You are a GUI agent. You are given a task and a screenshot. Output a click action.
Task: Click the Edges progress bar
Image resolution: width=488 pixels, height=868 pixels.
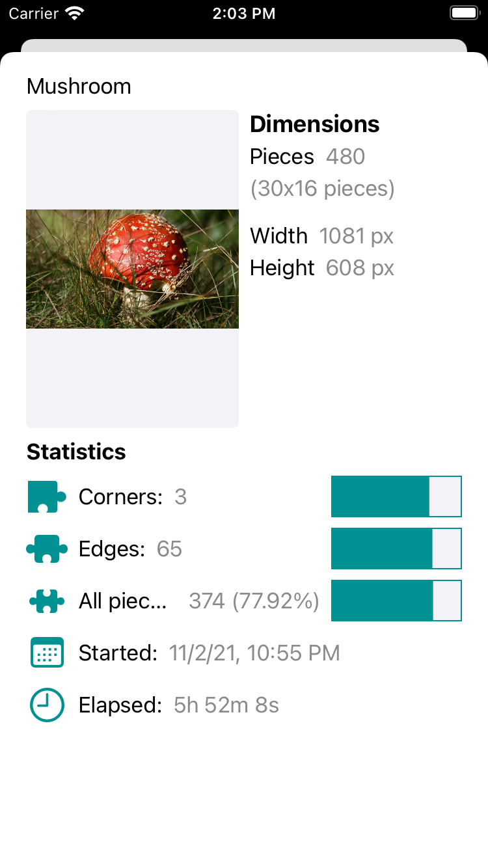coord(396,549)
